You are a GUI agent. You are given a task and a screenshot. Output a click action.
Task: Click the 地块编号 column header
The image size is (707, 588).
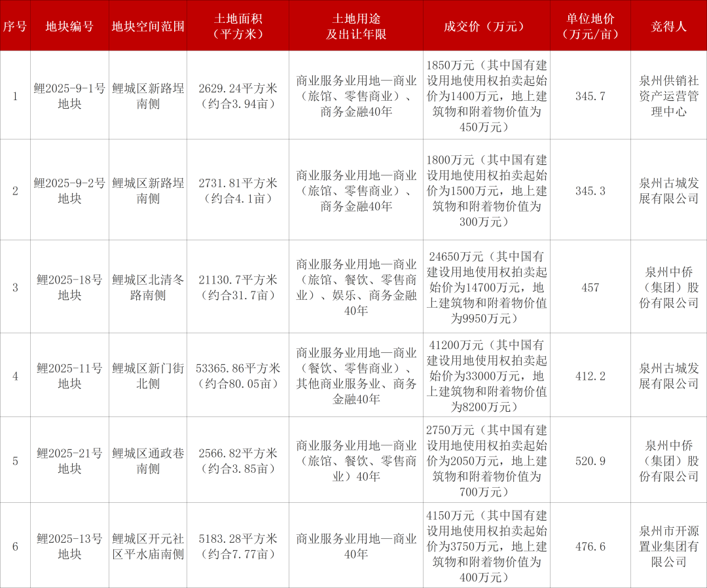(69, 26)
